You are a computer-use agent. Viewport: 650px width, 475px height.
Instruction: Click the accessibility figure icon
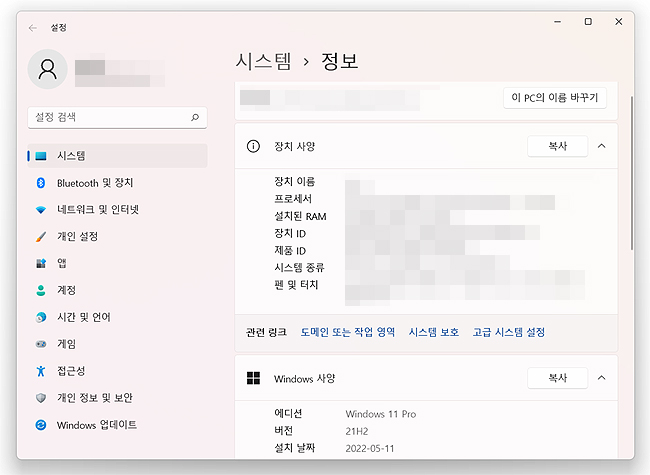click(41, 371)
